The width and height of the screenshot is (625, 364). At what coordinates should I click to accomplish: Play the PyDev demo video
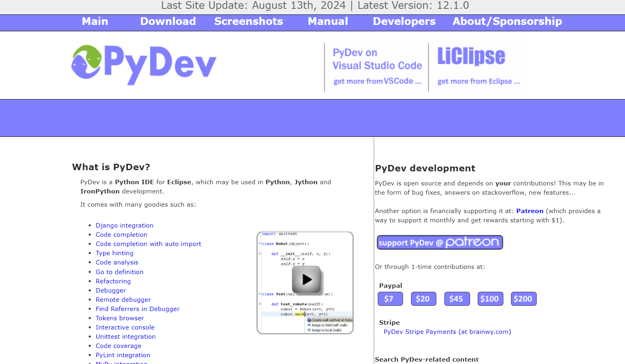coord(306,279)
